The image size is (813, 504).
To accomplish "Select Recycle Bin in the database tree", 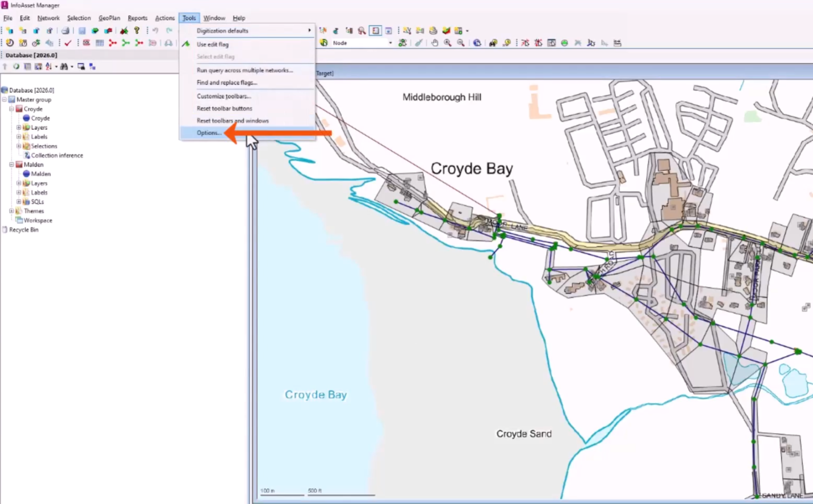I will pos(24,230).
